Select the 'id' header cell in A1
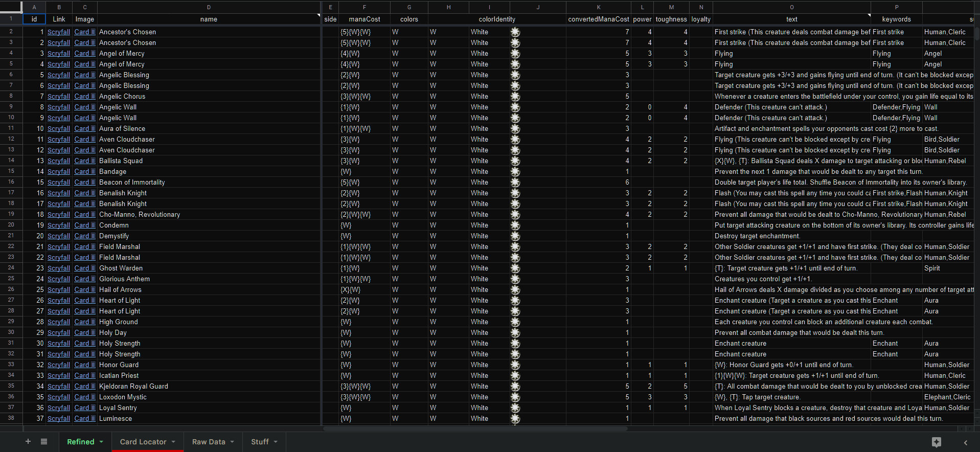The width and height of the screenshot is (980, 452). coord(34,19)
